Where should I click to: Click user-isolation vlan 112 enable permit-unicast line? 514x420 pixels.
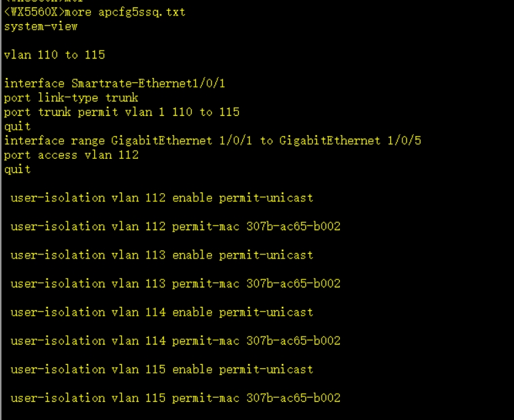(x=161, y=198)
